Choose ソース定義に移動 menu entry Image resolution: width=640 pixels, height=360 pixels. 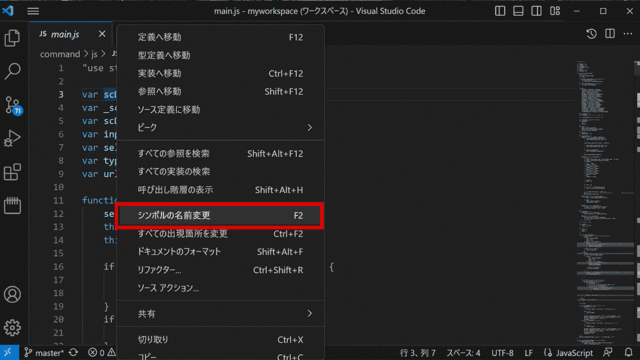pyautogui.click(x=220, y=109)
